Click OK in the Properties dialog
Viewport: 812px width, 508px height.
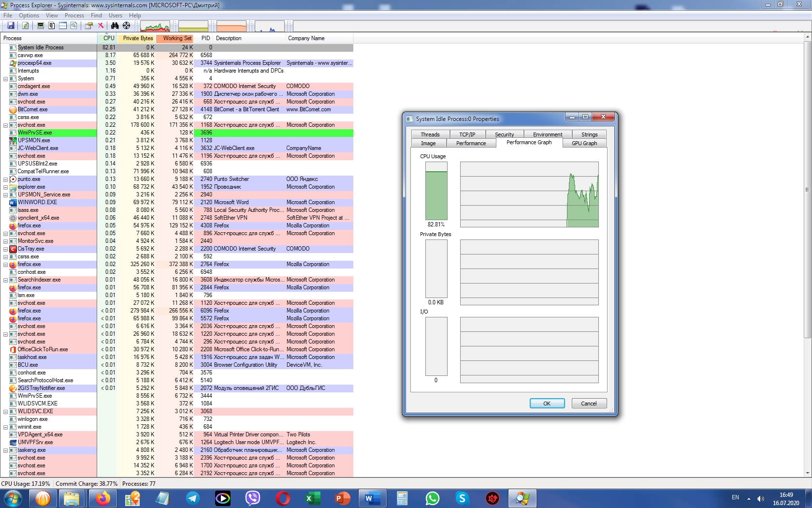[x=547, y=403]
